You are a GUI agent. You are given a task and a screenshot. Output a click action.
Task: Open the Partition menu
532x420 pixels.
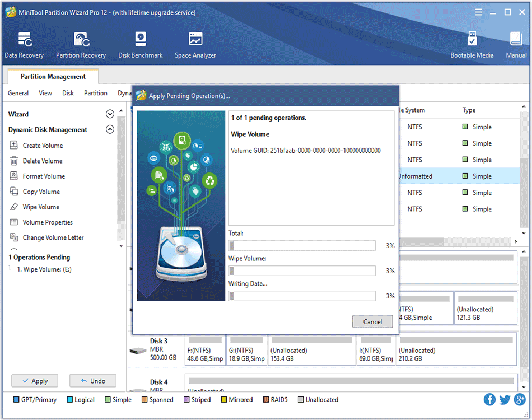pos(96,93)
